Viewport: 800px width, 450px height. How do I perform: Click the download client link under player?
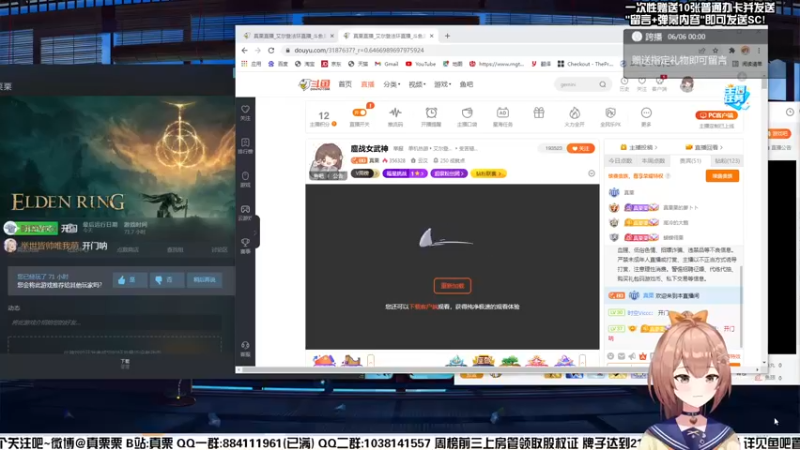click(x=423, y=307)
